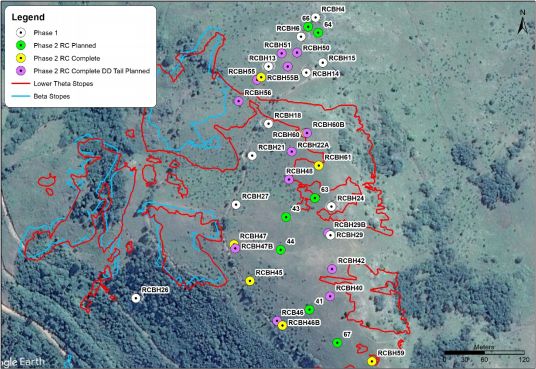This screenshot has height=369, width=536.
Task: Click the 'Phase 2 RC Planned' legend text
Action: 65,45
